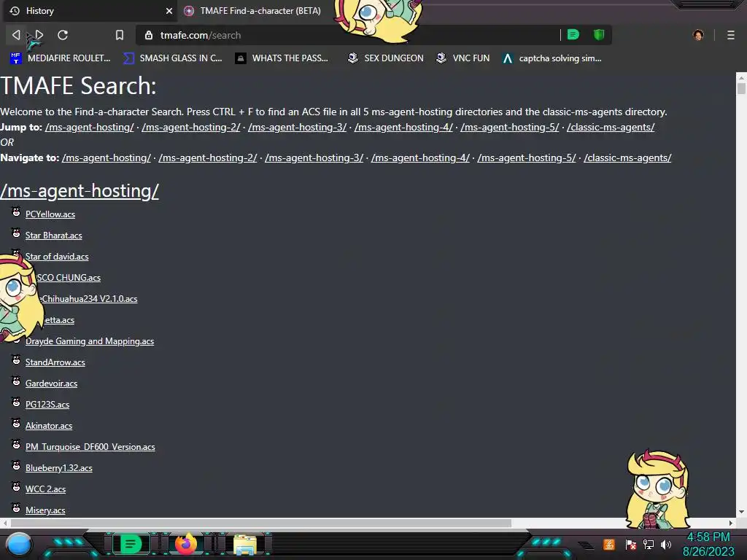747x560 pixels.
Task: Click the taskbar clock showing 4:58 PM
Action: [x=708, y=537]
